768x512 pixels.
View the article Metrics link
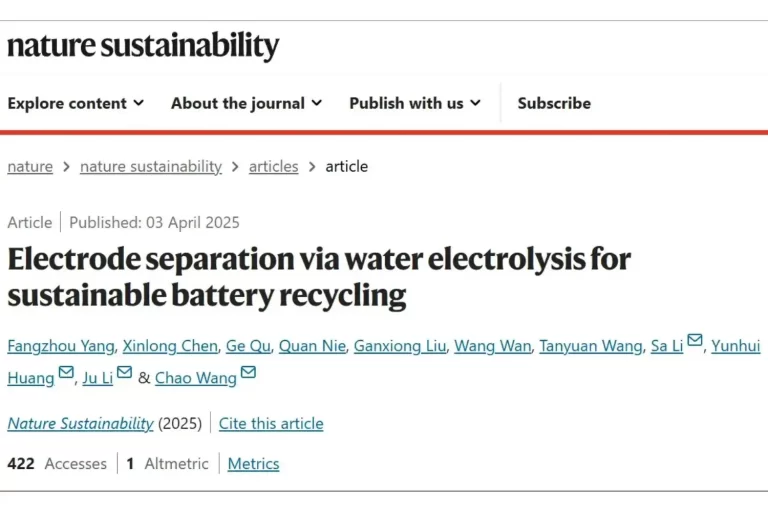tap(253, 464)
